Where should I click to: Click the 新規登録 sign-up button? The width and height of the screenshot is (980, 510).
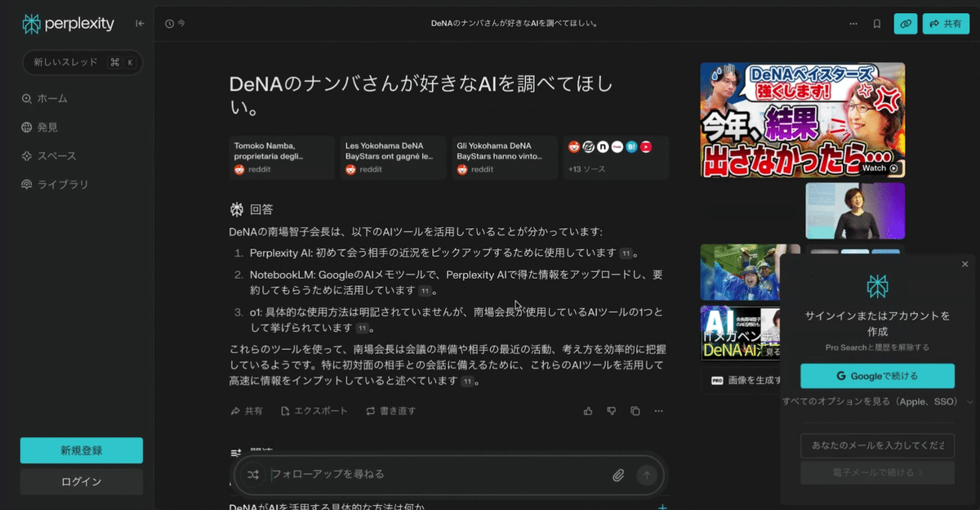point(82,450)
